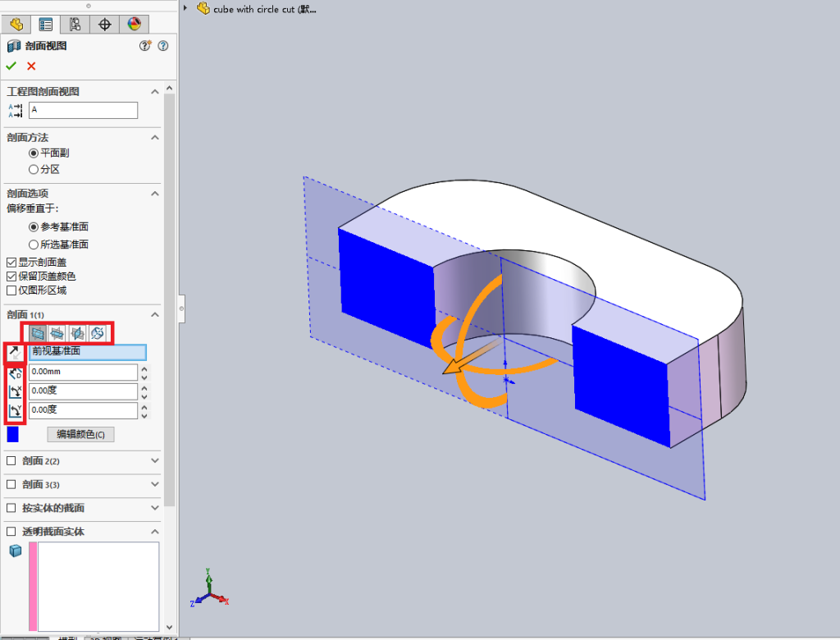This screenshot has width=840, height=640.
Task: Select the 参考基准面 radio option
Action: coord(33,227)
